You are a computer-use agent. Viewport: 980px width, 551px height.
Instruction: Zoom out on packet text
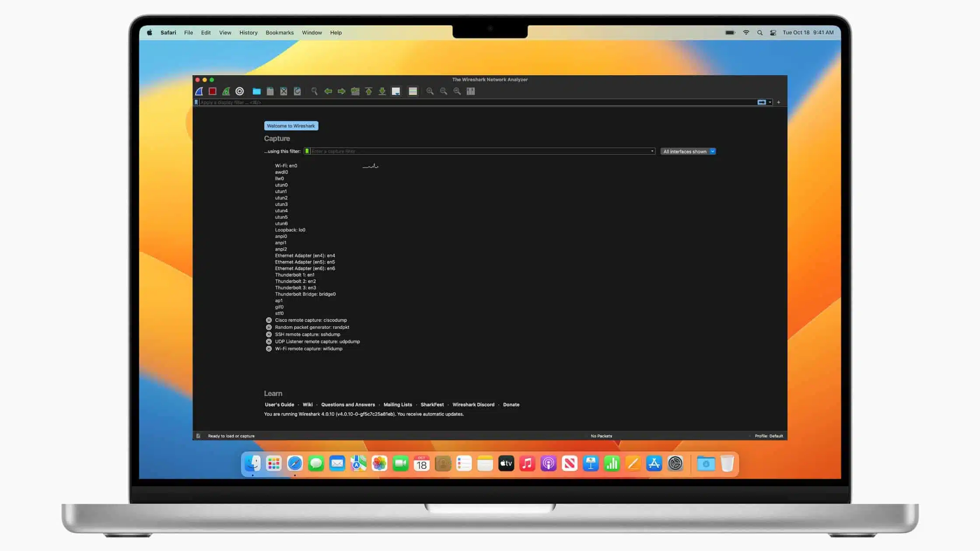coord(444,91)
